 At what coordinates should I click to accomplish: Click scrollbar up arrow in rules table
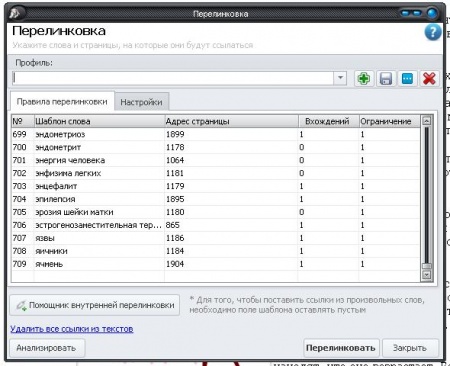coord(427,121)
